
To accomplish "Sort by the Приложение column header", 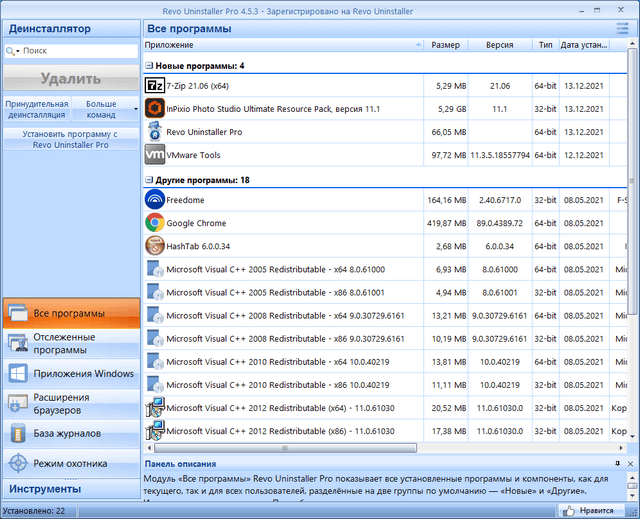I will click(284, 45).
